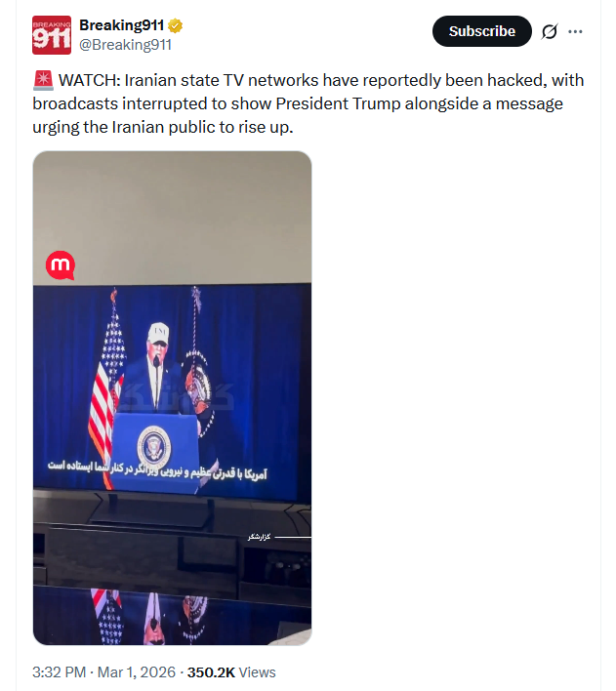Open the Mar 1, 2026 date link

137,672
